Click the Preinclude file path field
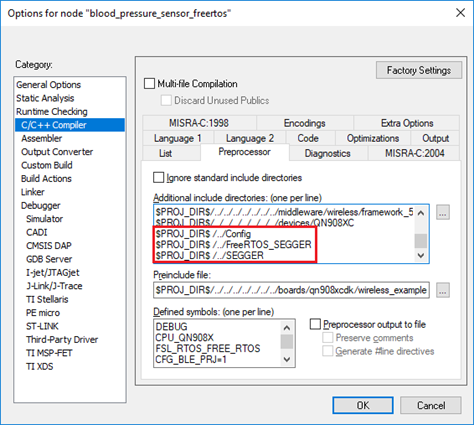 (291, 290)
